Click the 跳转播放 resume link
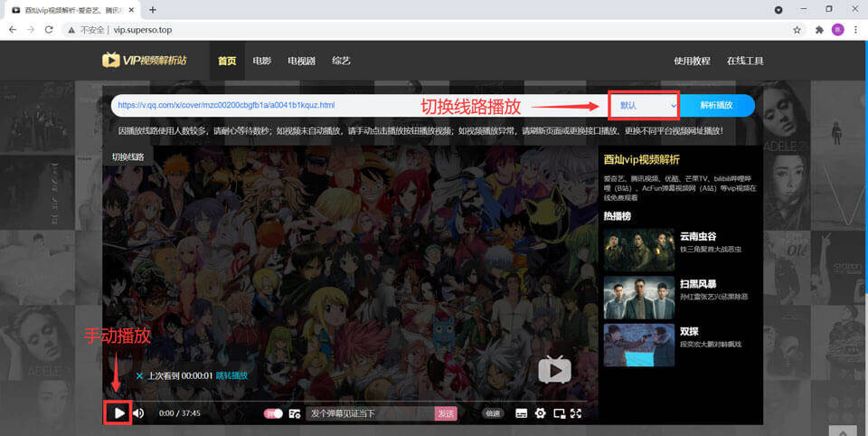The image size is (868, 436). coord(231,375)
